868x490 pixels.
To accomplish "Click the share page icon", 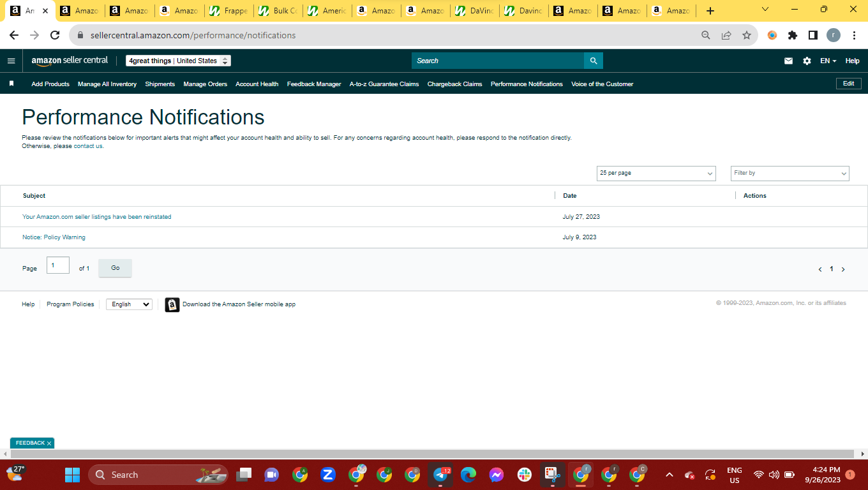I will (x=726, y=35).
